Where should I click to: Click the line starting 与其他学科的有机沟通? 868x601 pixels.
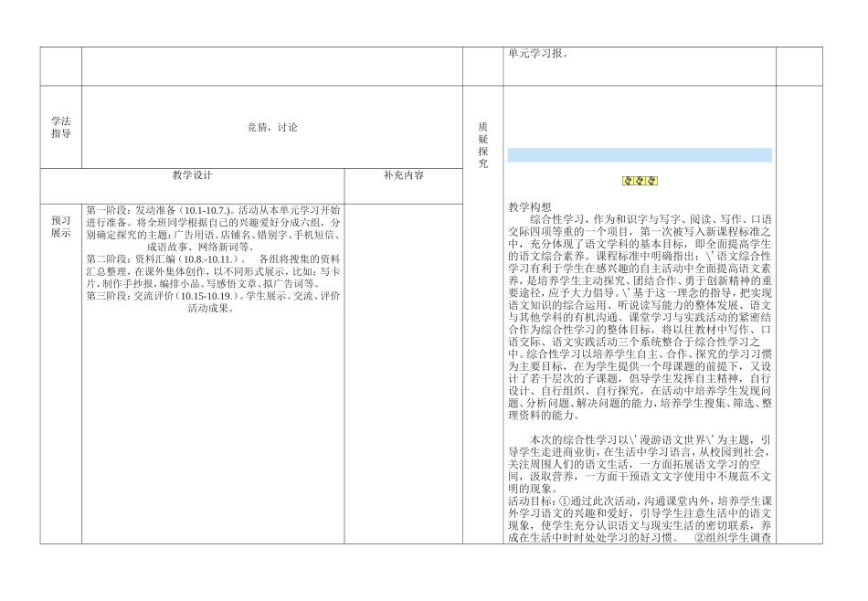click(640, 317)
